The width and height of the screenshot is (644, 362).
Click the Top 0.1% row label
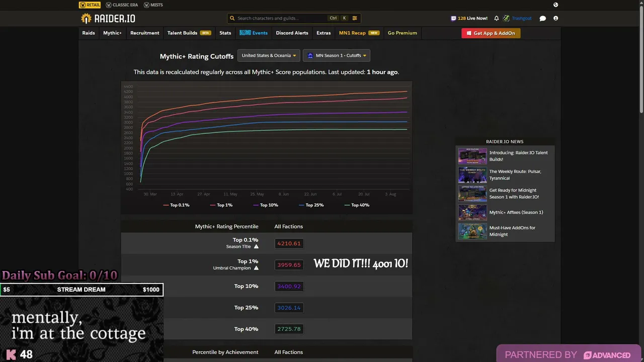tap(246, 240)
